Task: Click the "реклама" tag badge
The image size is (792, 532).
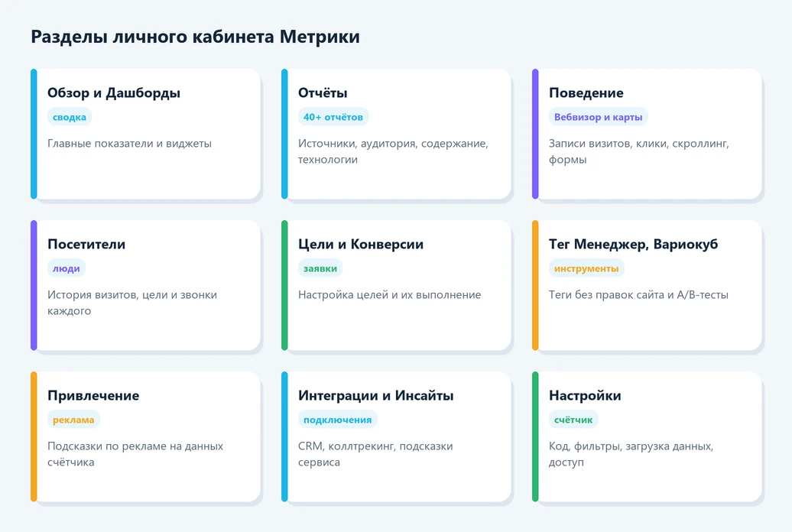Action: 73,420
